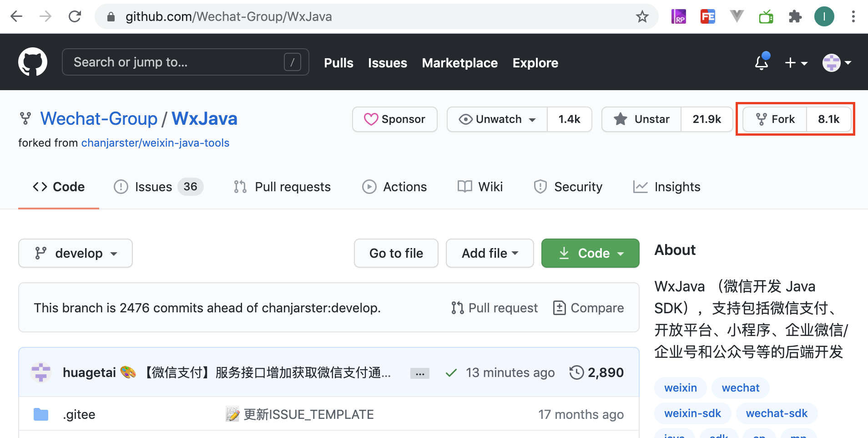Select the wechat-sdk topic tag
Screen dimensions: 868x438
(777, 413)
